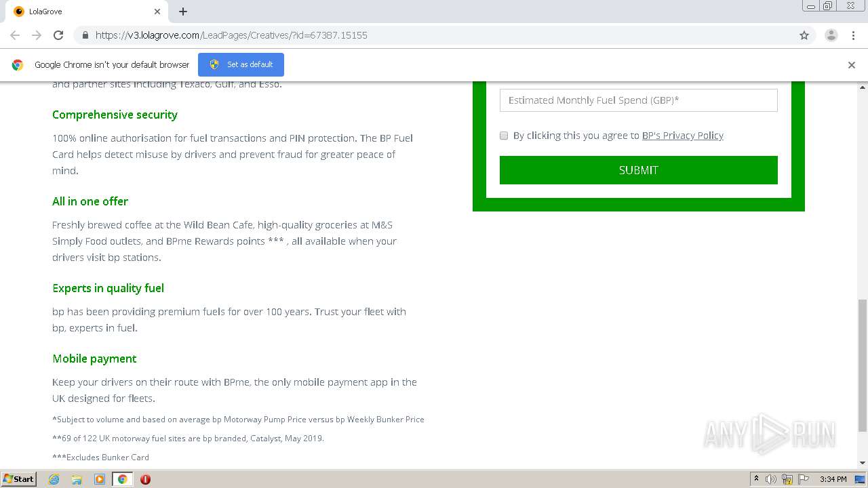This screenshot has height=488, width=868.
Task: Launch Internet Explorer from the taskbar
Action: (x=54, y=479)
